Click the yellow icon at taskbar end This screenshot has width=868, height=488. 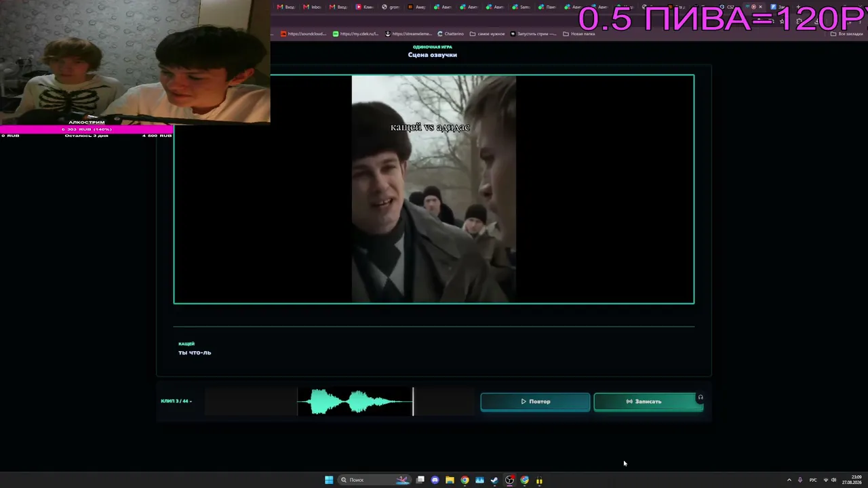tap(539, 480)
